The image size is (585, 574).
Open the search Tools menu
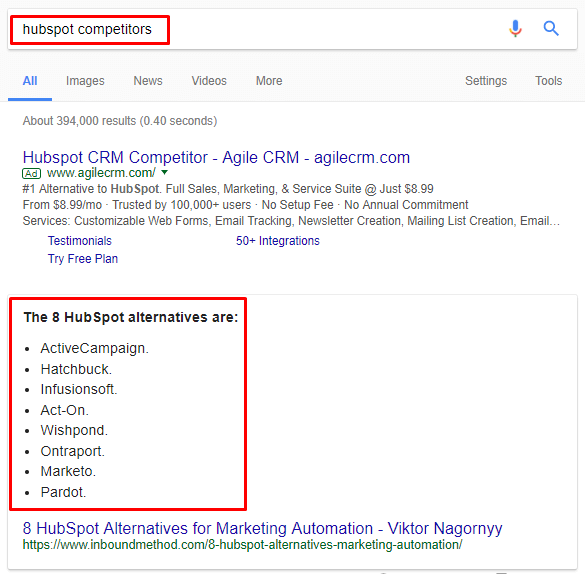point(548,81)
